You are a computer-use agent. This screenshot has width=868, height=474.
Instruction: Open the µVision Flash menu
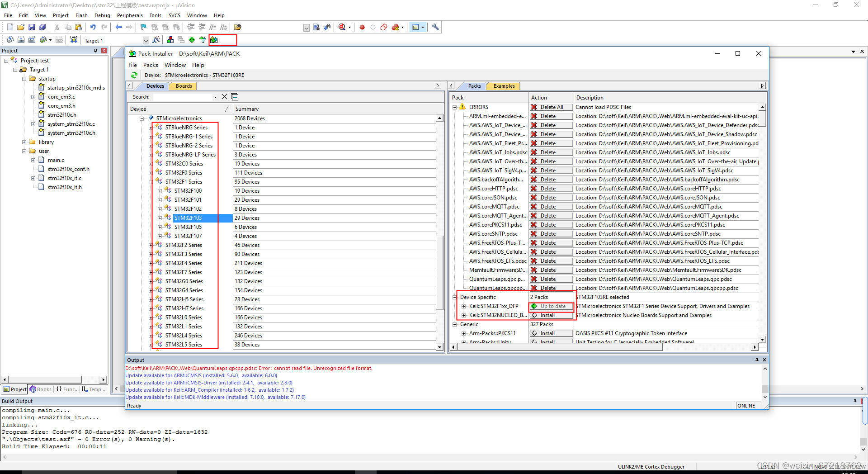81,15
